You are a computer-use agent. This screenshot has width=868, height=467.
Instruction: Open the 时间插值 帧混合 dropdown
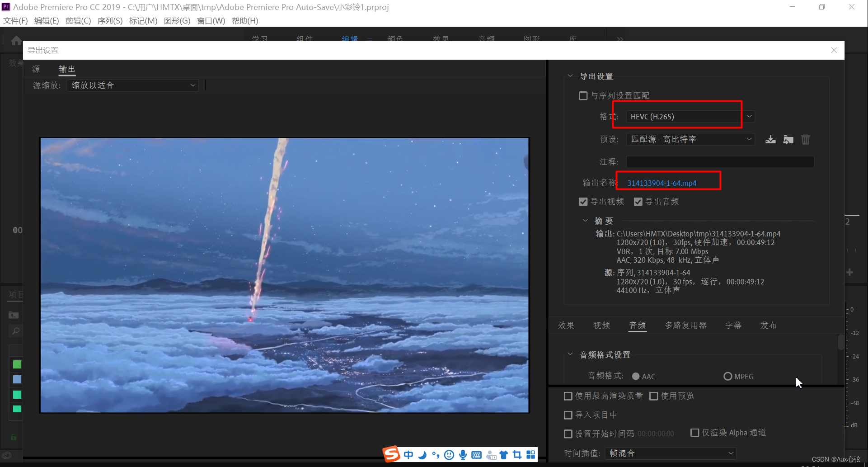click(x=671, y=453)
